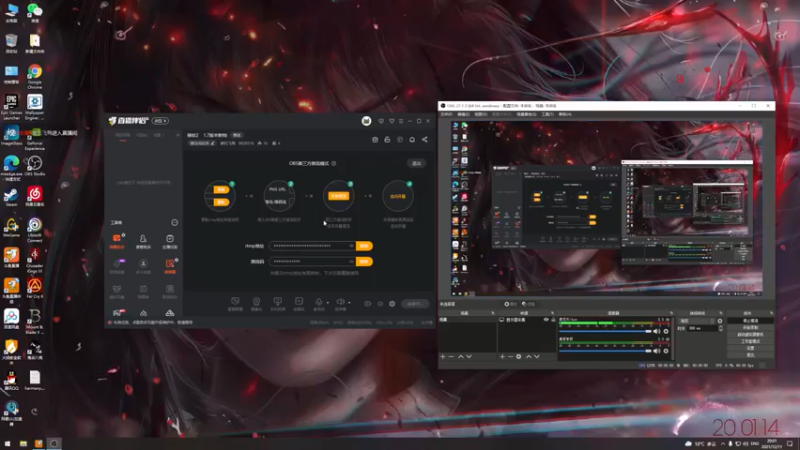Expand the speaker options arrow in companion toolbar
The image size is (800, 450).
(x=349, y=303)
